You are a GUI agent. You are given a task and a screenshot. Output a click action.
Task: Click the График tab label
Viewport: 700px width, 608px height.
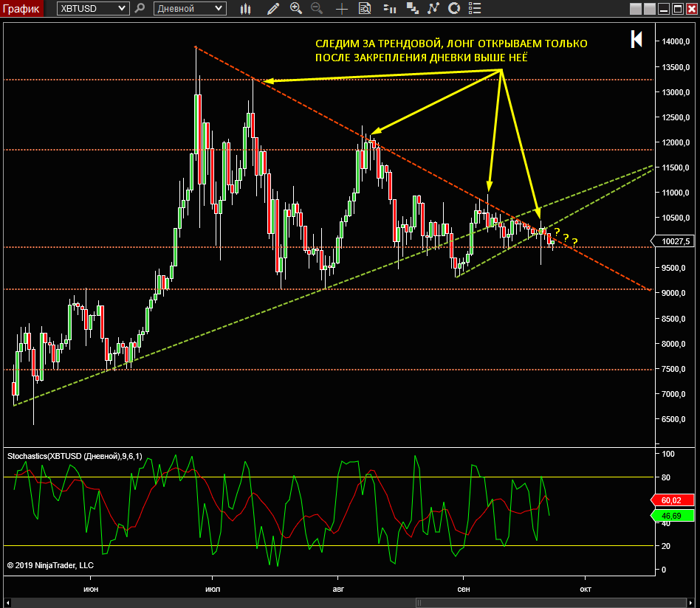(x=21, y=8)
